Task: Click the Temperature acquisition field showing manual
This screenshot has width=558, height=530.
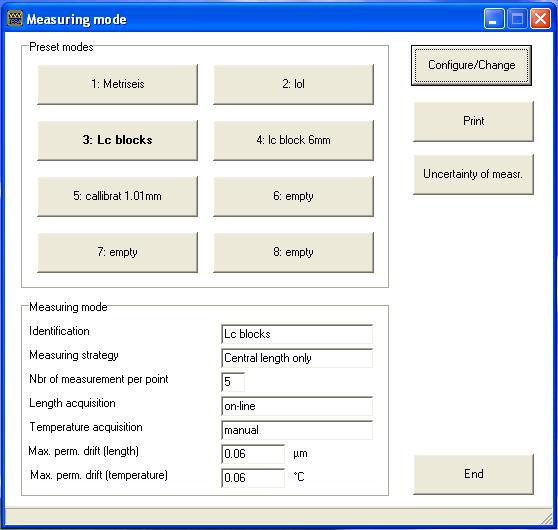Action: click(x=297, y=430)
